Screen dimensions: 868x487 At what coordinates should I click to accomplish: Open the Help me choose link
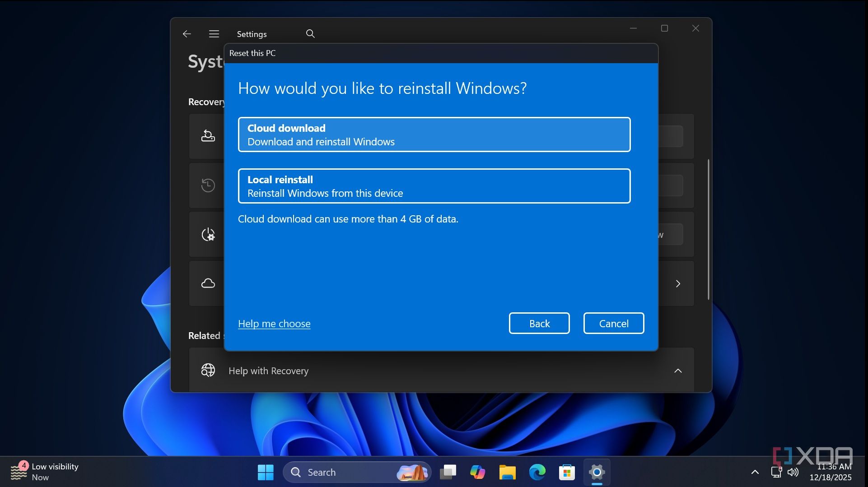(x=274, y=324)
